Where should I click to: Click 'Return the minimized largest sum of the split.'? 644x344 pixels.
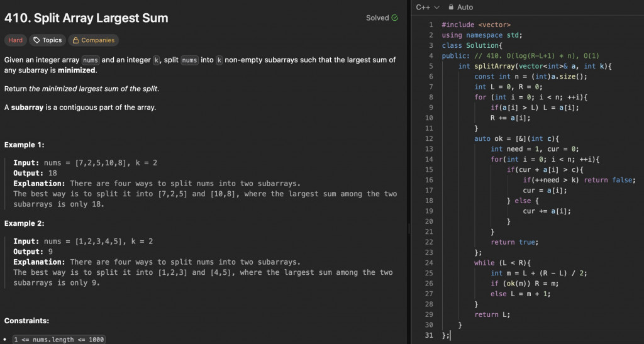point(82,89)
